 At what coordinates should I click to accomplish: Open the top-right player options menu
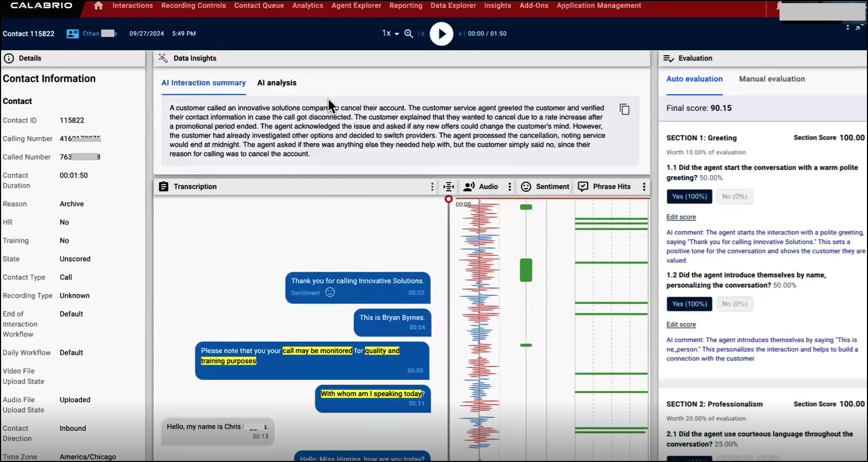847,27
